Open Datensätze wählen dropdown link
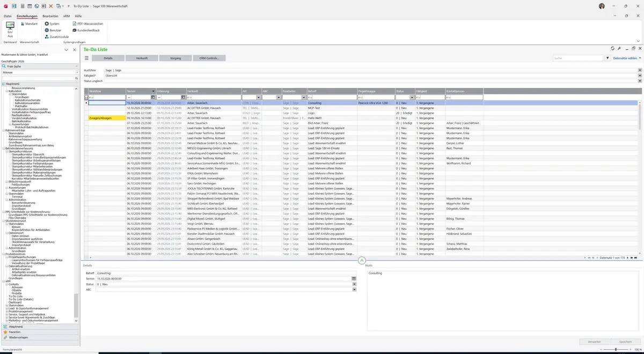The height and width of the screenshot is (354, 644). pyautogui.click(x=626, y=58)
